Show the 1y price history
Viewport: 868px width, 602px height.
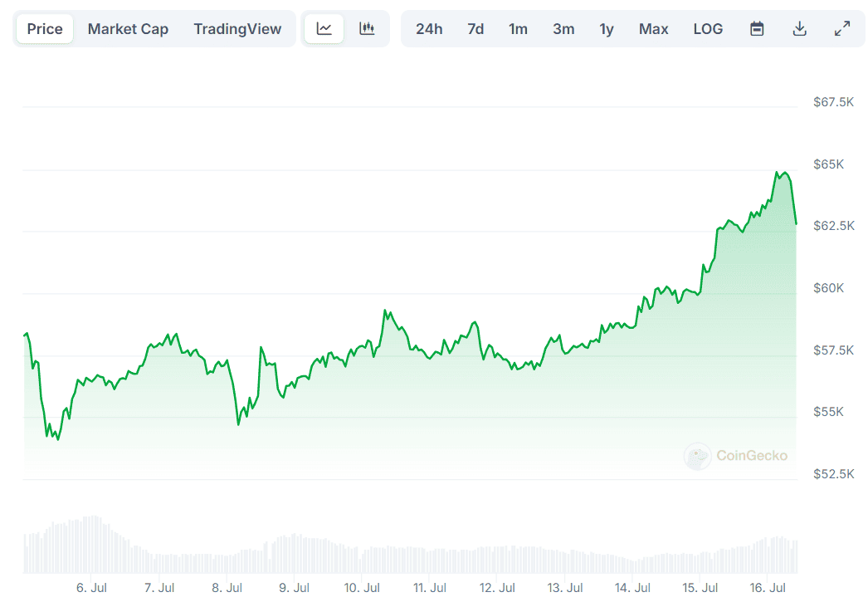[607, 29]
